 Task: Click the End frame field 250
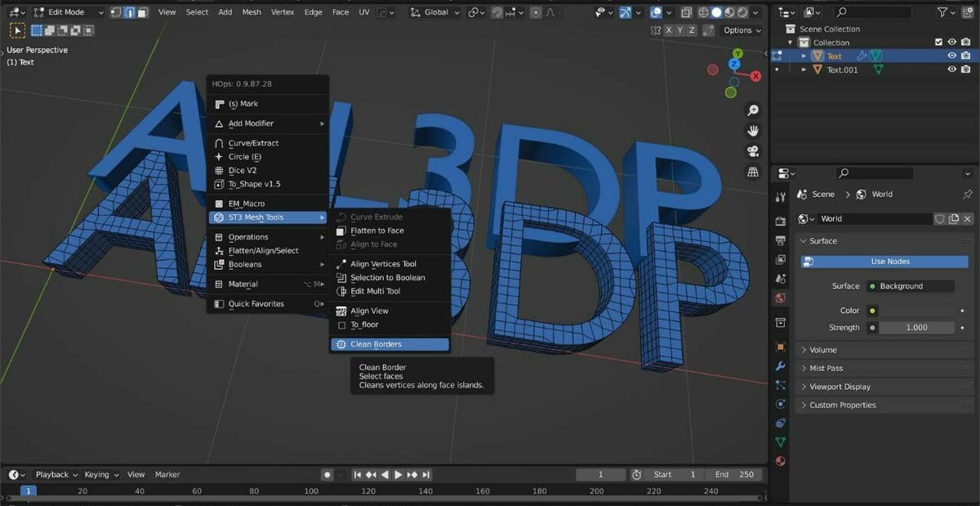point(733,474)
